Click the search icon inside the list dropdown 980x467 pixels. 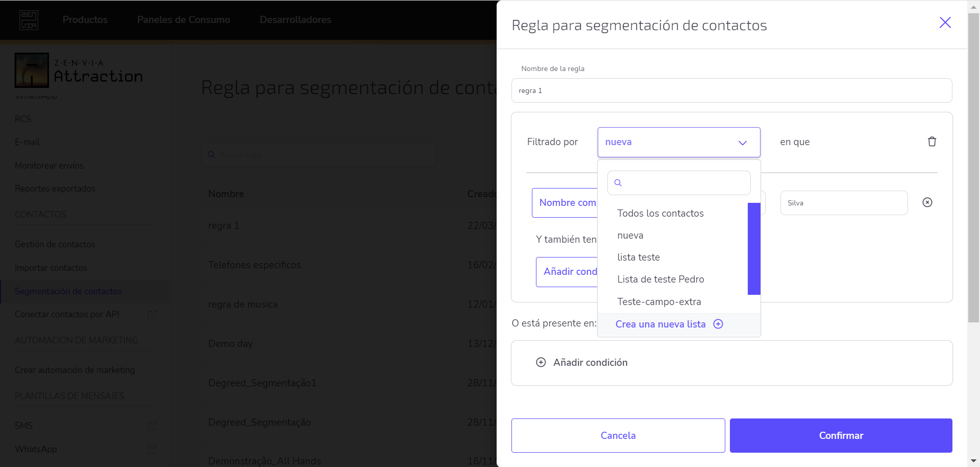click(x=618, y=182)
